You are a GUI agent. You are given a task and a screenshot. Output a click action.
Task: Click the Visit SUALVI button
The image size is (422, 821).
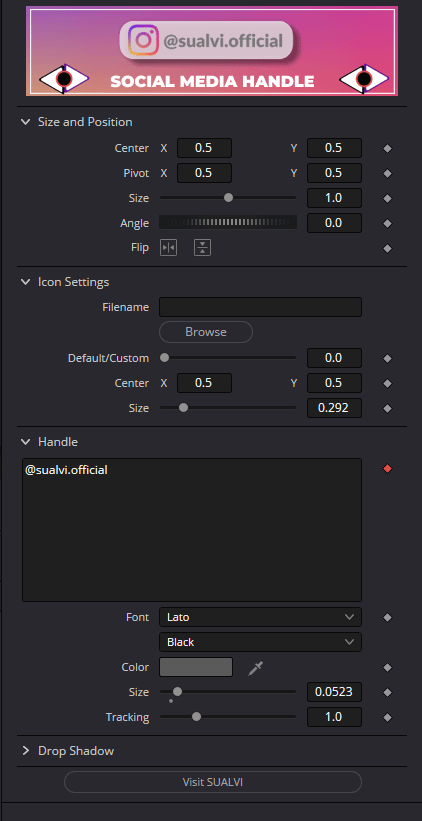pos(213,782)
